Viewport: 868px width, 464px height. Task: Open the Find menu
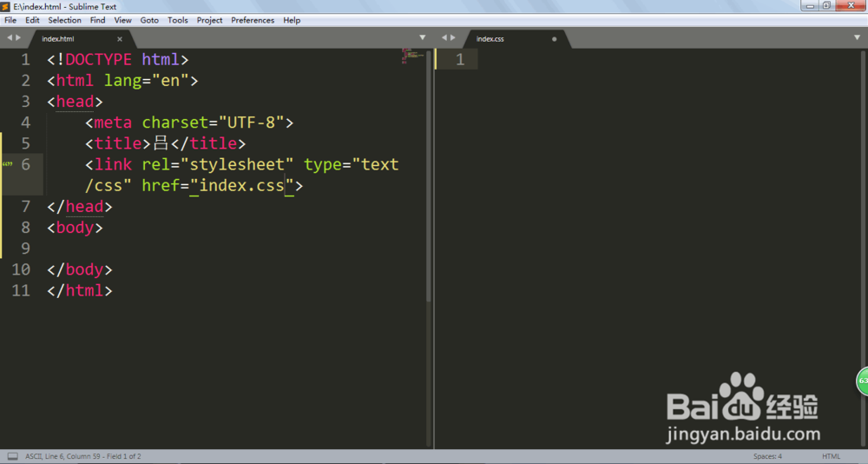(97, 20)
